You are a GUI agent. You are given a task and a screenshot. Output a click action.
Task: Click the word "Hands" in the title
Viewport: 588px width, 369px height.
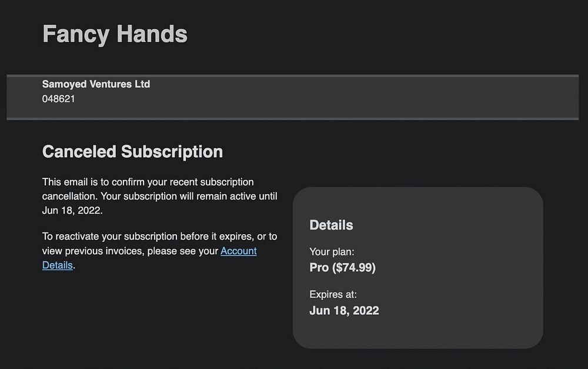click(152, 34)
